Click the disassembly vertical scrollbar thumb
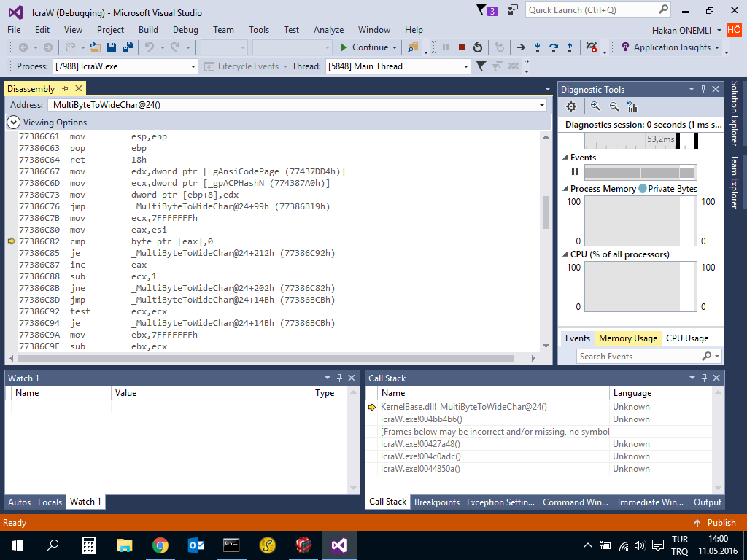This screenshot has width=747, height=560. tap(546, 212)
